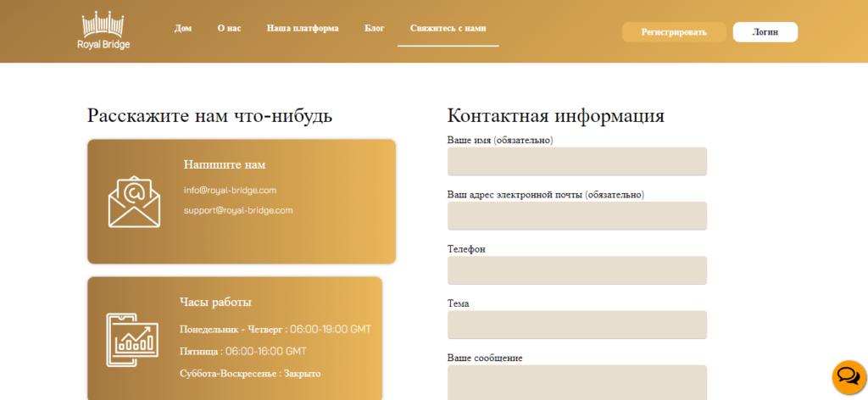Click the Напишите нам card title

225,165
